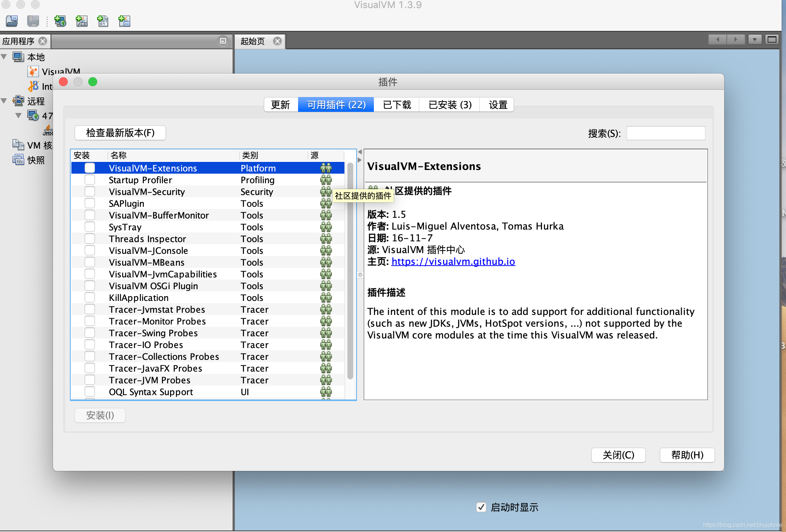Check the VisualVM-Security install checkbox
Image resolution: width=786 pixels, height=532 pixels.
pyautogui.click(x=90, y=192)
